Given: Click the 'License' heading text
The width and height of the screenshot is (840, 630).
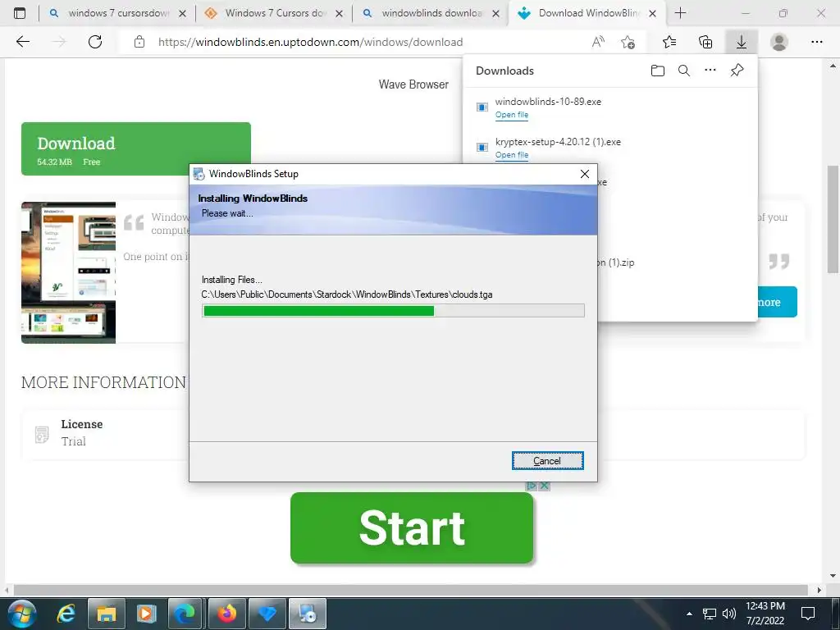Looking at the screenshot, I should [x=81, y=424].
